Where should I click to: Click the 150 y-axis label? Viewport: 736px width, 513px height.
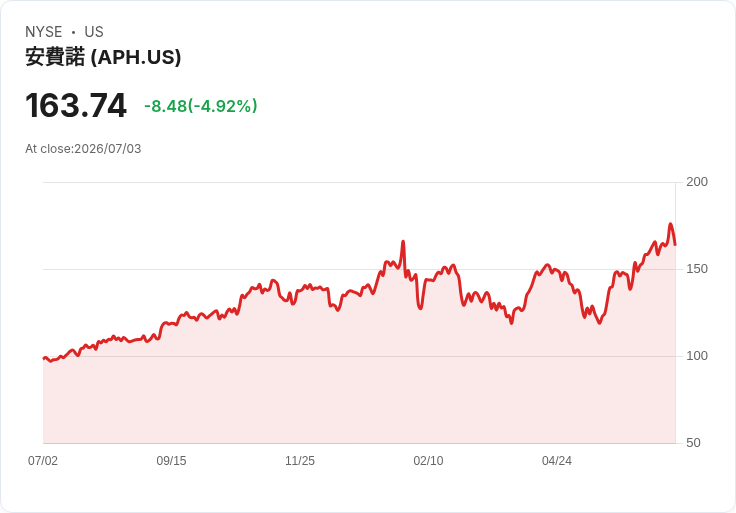coord(697,269)
